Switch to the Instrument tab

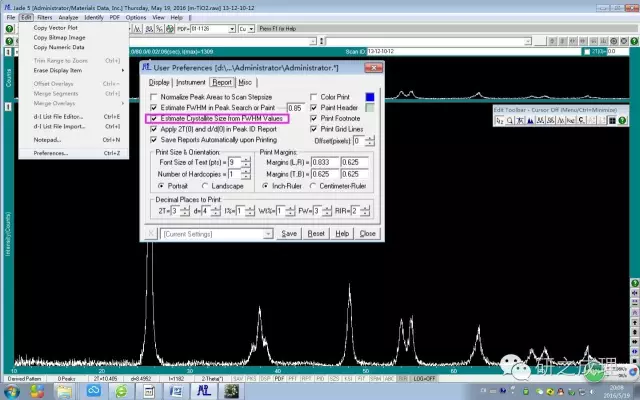[x=191, y=82]
